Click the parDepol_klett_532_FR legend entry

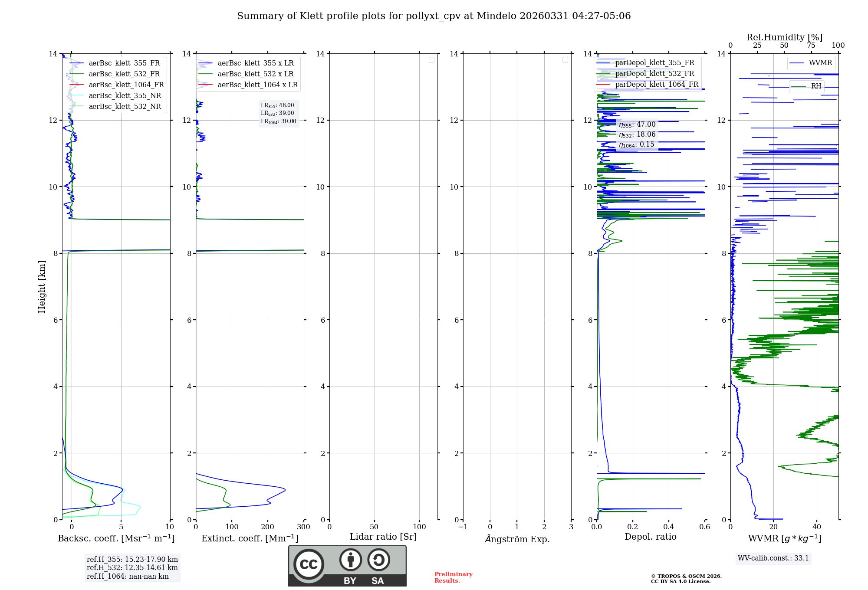point(654,74)
